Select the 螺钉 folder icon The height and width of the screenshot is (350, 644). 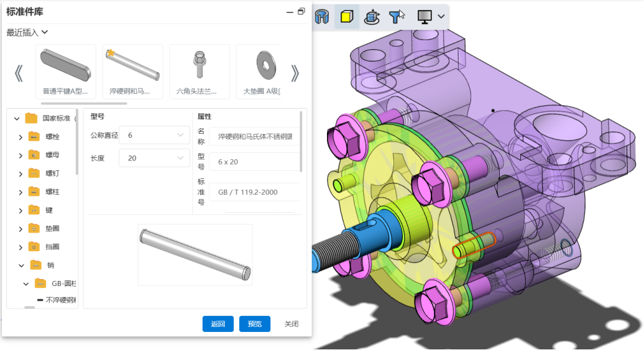[34, 173]
